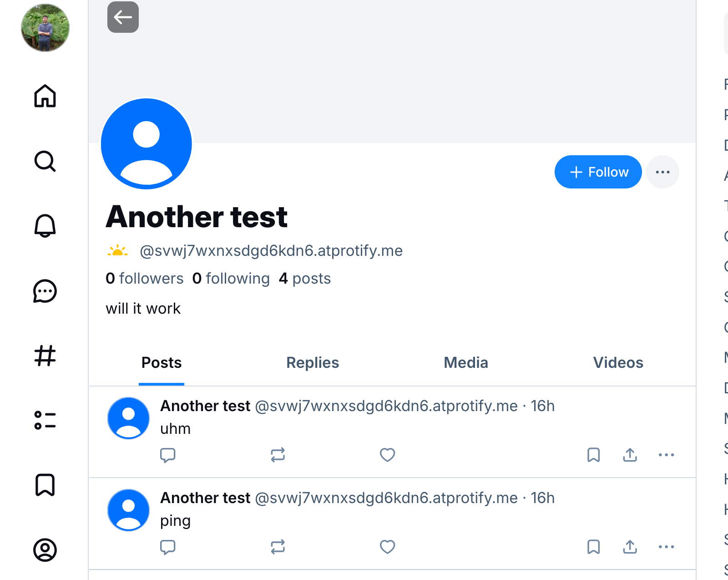The image size is (728, 580).
Task: Open Saved posts bookmark in sidebar
Action: (x=45, y=485)
